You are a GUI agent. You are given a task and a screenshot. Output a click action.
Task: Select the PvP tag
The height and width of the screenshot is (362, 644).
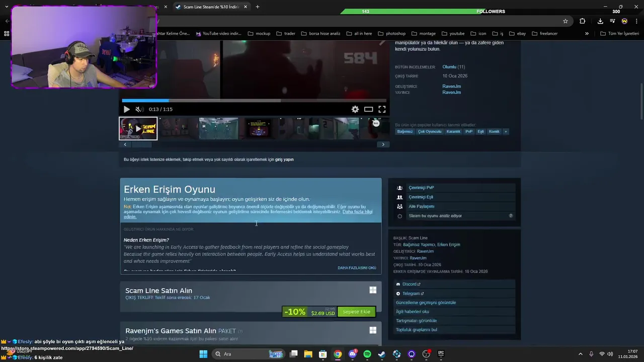(x=469, y=132)
